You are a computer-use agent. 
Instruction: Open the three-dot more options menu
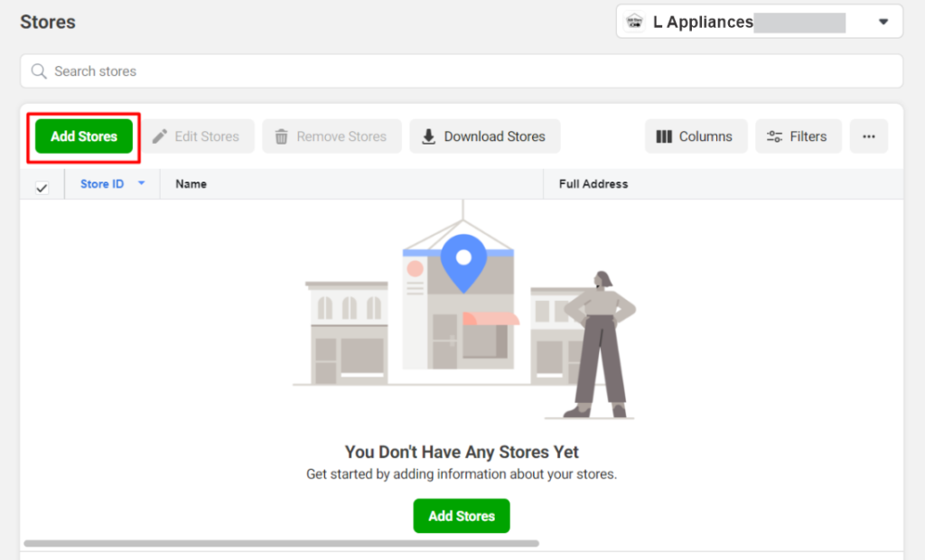868,136
